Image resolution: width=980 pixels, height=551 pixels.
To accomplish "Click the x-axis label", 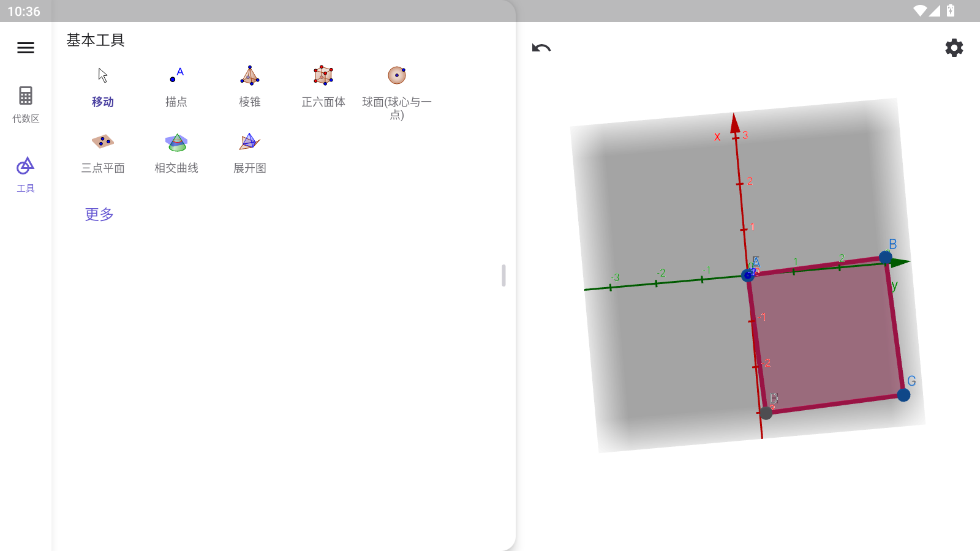I will click(x=717, y=137).
